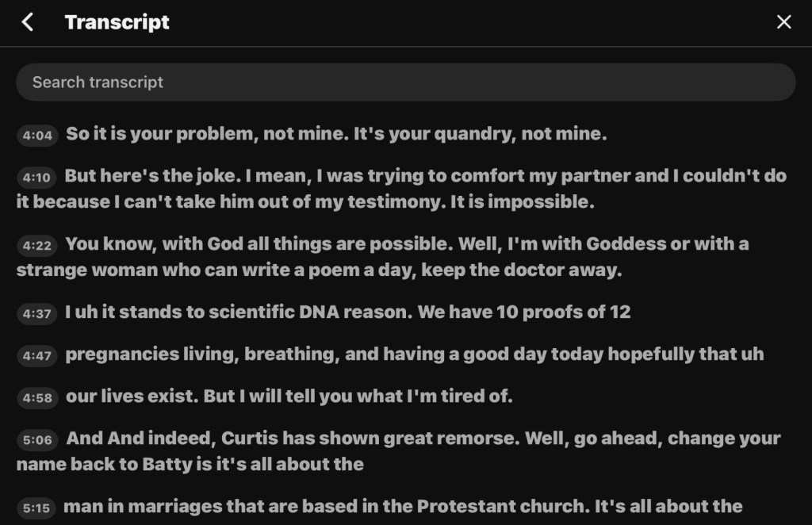Click the line "So it is your problem"
812x525 pixels.
point(336,135)
